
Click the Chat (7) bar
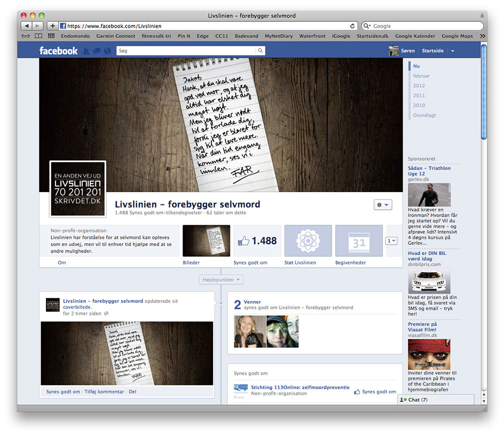436,400
